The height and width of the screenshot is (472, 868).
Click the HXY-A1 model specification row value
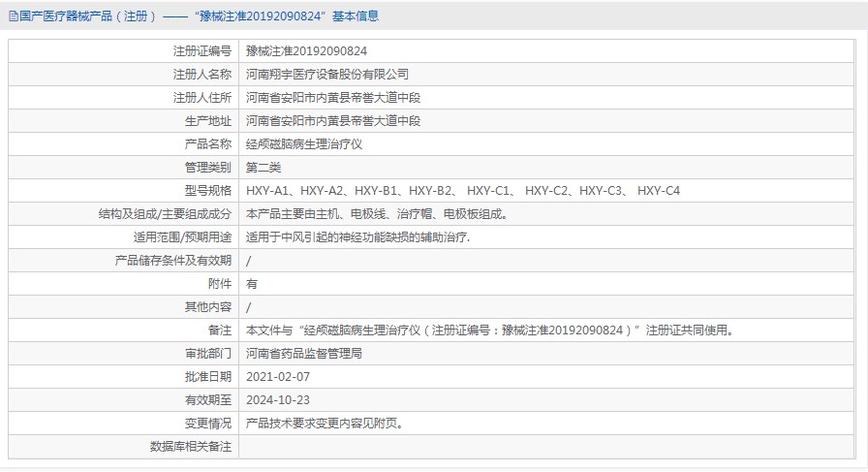pyautogui.click(x=463, y=191)
